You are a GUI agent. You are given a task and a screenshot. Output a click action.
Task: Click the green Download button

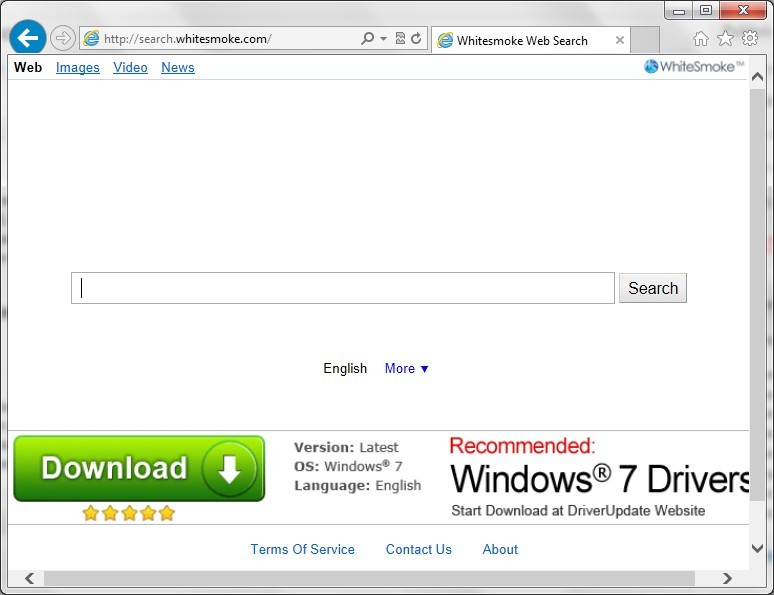[139, 468]
